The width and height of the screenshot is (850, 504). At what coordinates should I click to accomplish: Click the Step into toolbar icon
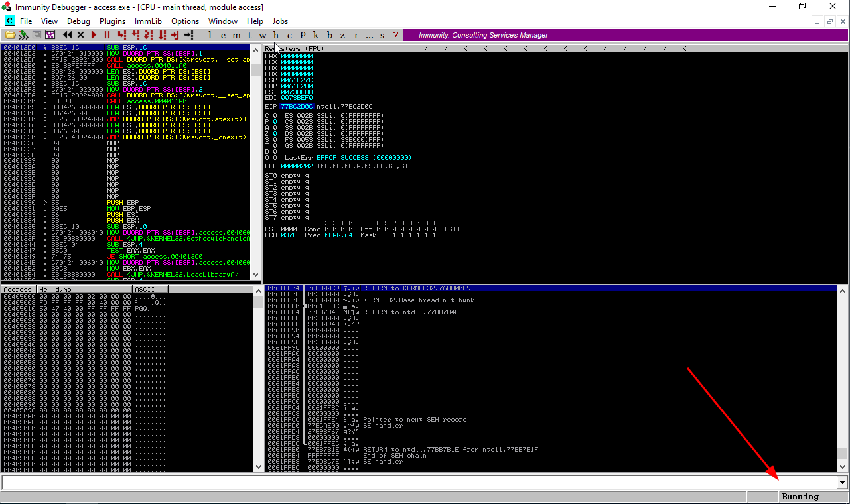121,35
